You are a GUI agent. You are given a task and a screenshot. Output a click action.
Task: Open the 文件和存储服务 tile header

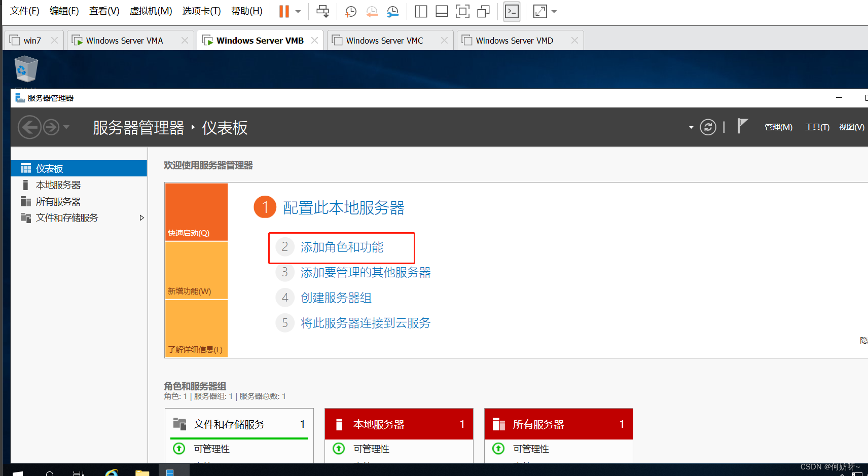tap(239, 424)
